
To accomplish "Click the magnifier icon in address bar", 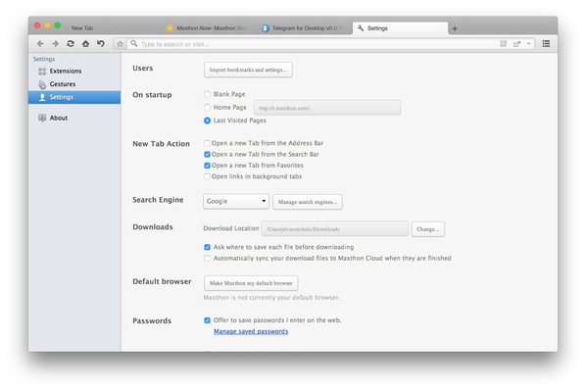I will tap(134, 44).
